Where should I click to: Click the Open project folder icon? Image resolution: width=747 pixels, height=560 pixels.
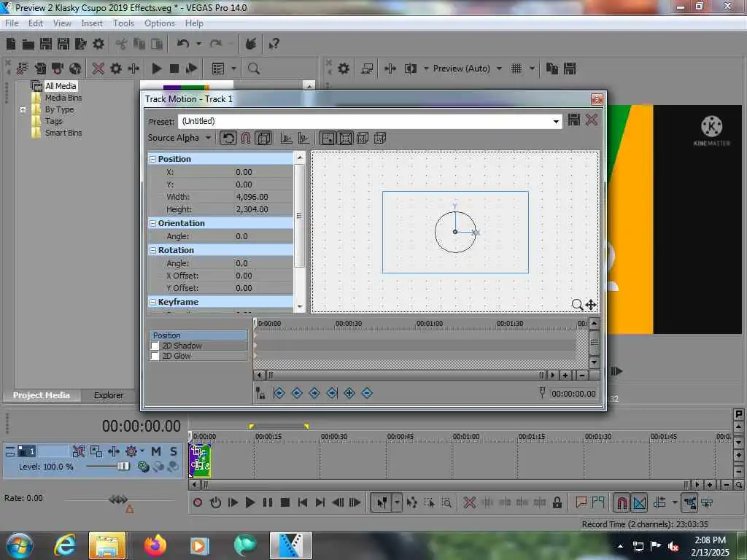point(28,44)
